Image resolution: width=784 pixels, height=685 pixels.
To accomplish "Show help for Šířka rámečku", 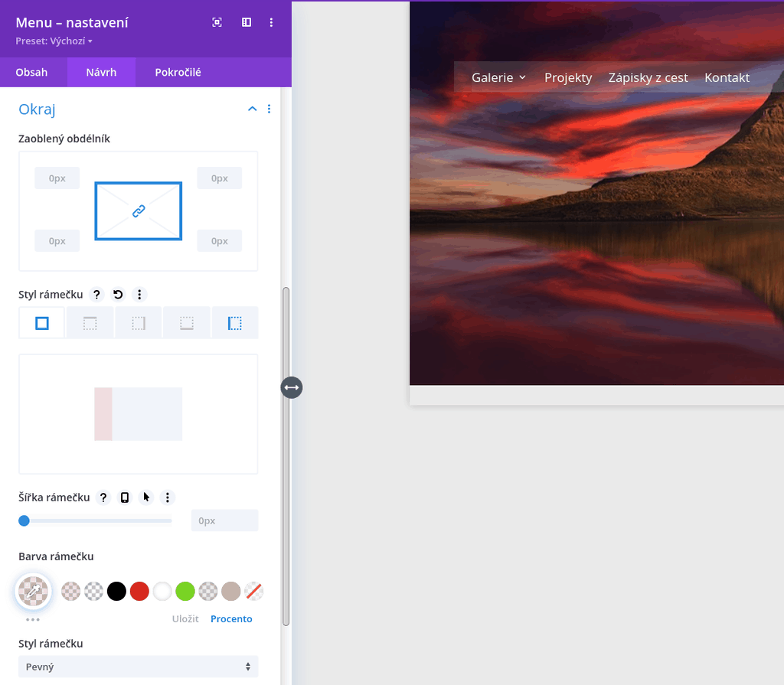I will pyautogui.click(x=103, y=497).
